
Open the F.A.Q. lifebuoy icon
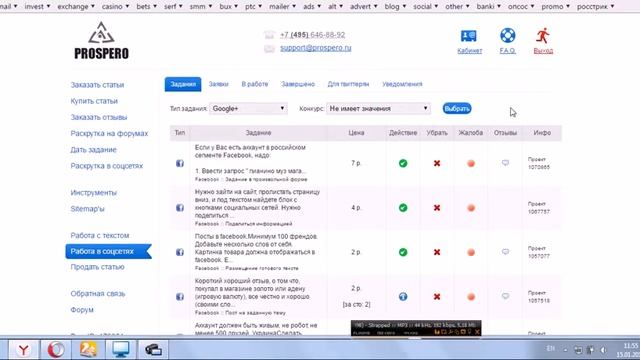[x=507, y=36]
